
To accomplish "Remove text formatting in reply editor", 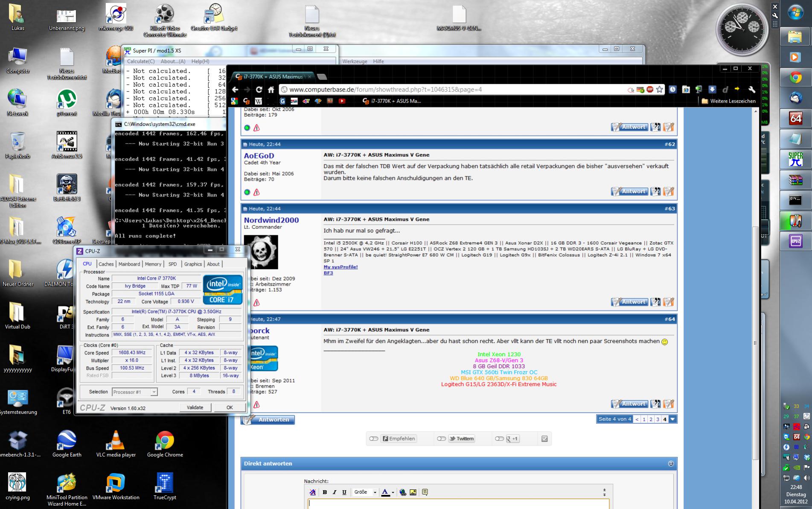I will (x=312, y=492).
